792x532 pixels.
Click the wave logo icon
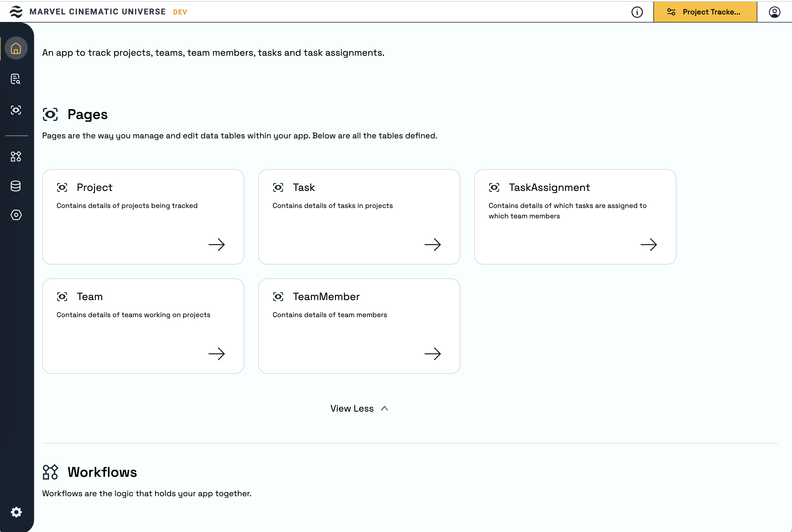click(16, 12)
